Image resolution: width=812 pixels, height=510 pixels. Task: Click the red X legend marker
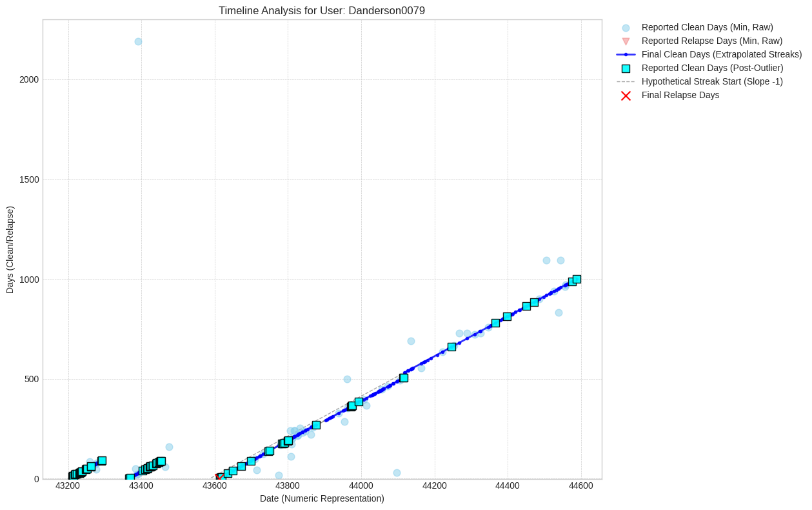click(x=626, y=96)
